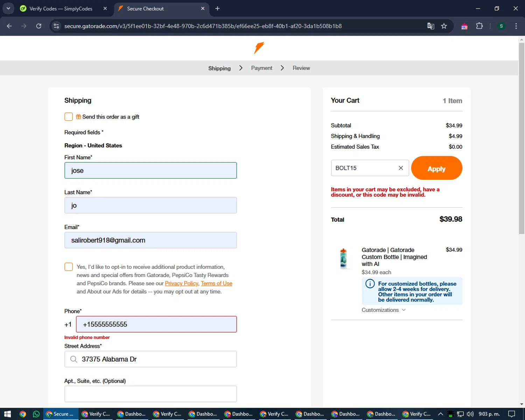Image resolution: width=525 pixels, height=420 pixels.
Task: Click the Invalid phone number error text
Action: point(87,337)
